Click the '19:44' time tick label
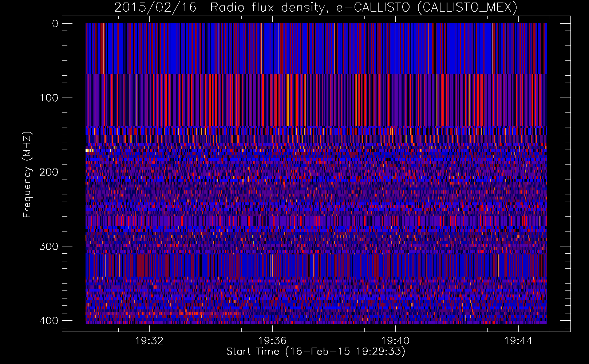589x364 pixels. [518, 341]
